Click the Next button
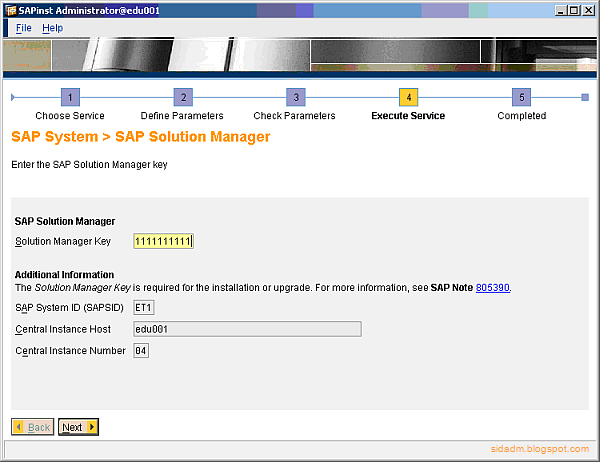Image resolution: width=600 pixels, height=462 pixels. tap(78, 427)
